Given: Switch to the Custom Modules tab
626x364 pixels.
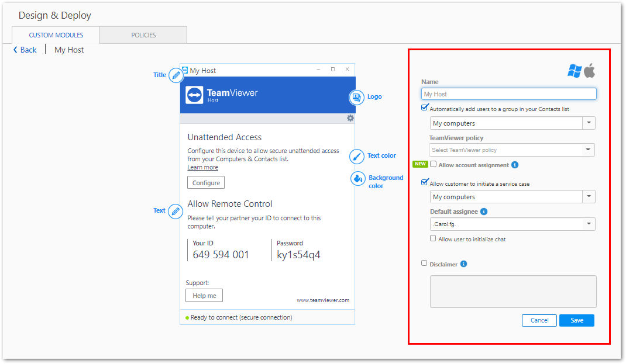Looking at the screenshot, I should (x=56, y=35).
